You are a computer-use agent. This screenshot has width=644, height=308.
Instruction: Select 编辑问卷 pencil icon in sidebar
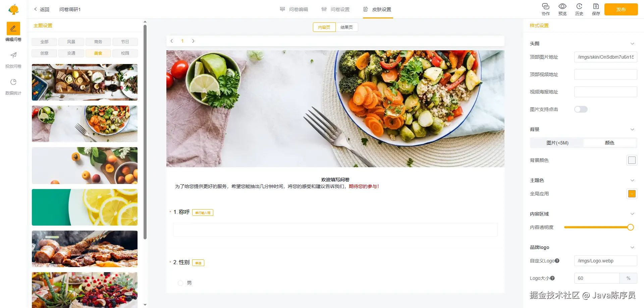(13, 28)
